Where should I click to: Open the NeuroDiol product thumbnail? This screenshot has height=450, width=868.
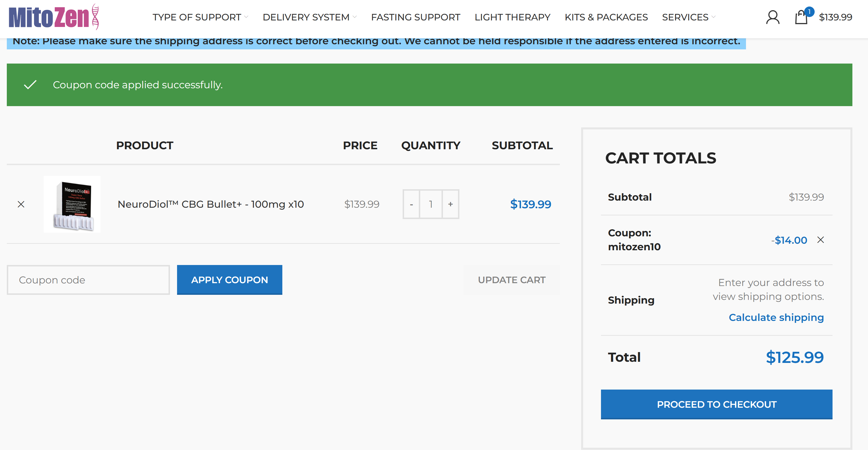(72, 204)
